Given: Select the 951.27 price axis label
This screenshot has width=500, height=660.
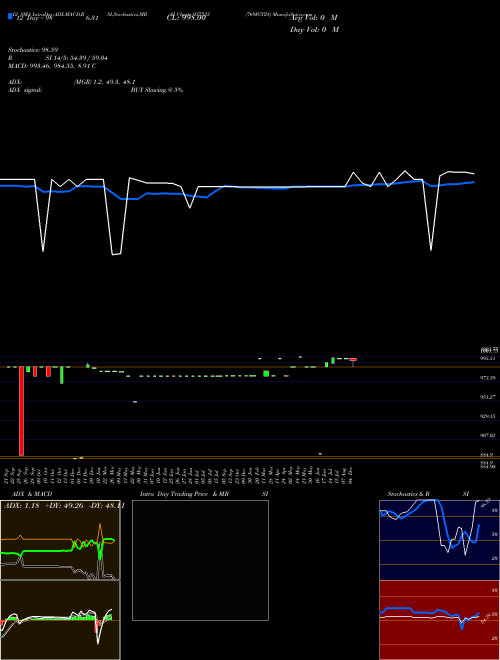Looking at the screenshot, I should coord(488,397).
